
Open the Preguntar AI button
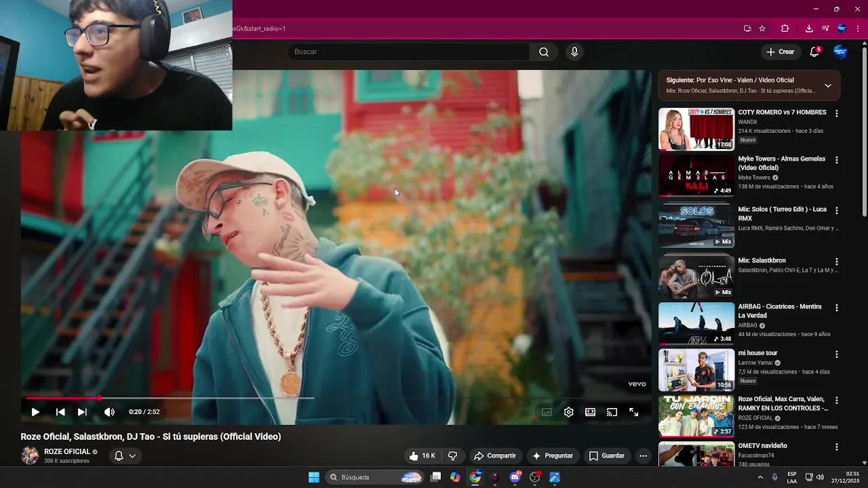click(x=553, y=456)
